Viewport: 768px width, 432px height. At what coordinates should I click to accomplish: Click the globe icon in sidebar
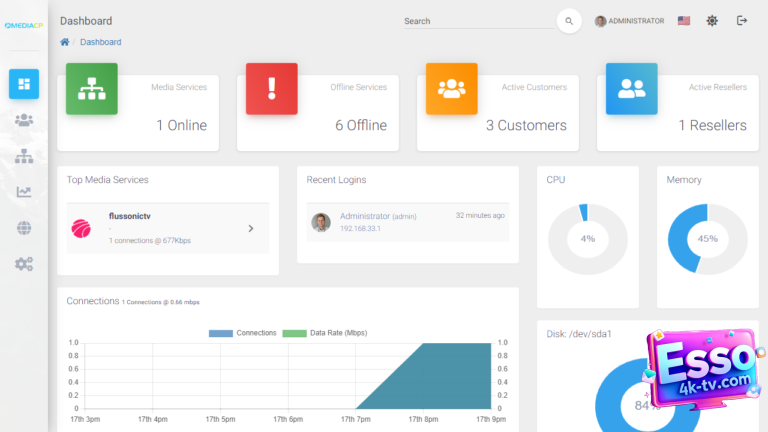point(24,228)
